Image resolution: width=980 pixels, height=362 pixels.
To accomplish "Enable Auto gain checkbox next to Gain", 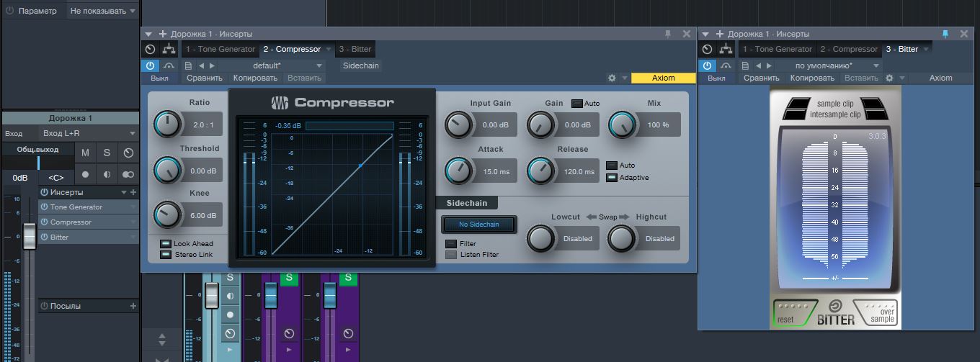I will (x=576, y=104).
